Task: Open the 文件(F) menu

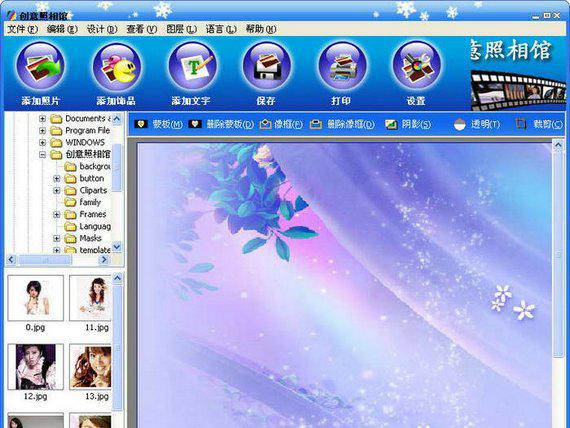Action: [23, 29]
